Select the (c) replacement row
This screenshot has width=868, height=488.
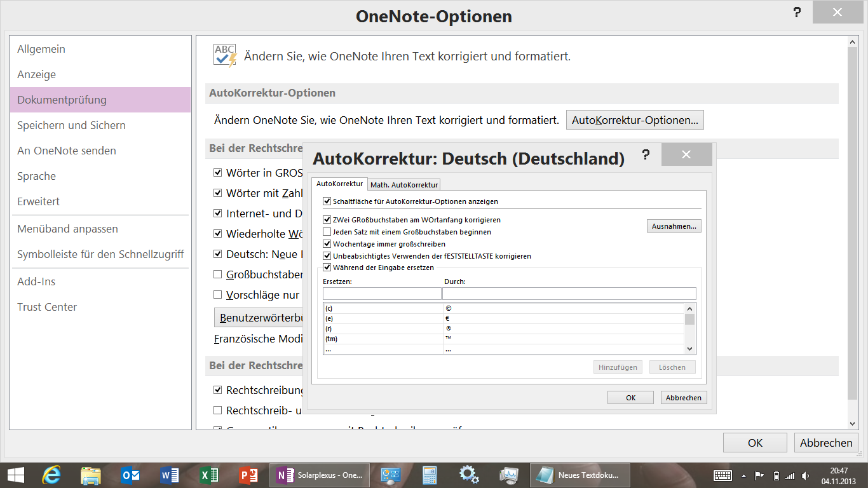(503, 308)
